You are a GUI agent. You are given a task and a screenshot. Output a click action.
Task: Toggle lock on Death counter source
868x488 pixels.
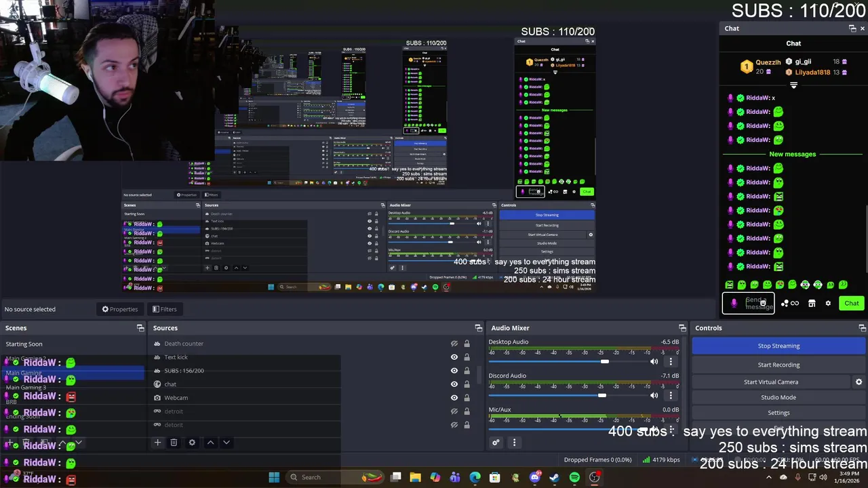pyautogui.click(x=467, y=344)
